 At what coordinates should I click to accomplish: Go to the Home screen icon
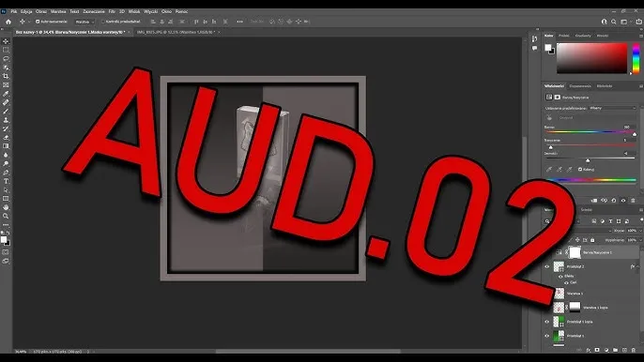pyautogui.click(x=8, y=22)
